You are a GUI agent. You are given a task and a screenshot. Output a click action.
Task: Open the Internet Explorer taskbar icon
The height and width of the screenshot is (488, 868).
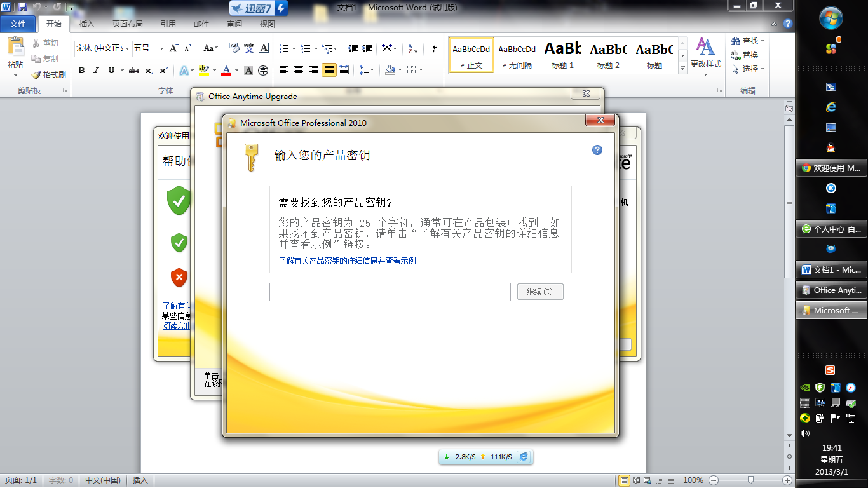831,107
